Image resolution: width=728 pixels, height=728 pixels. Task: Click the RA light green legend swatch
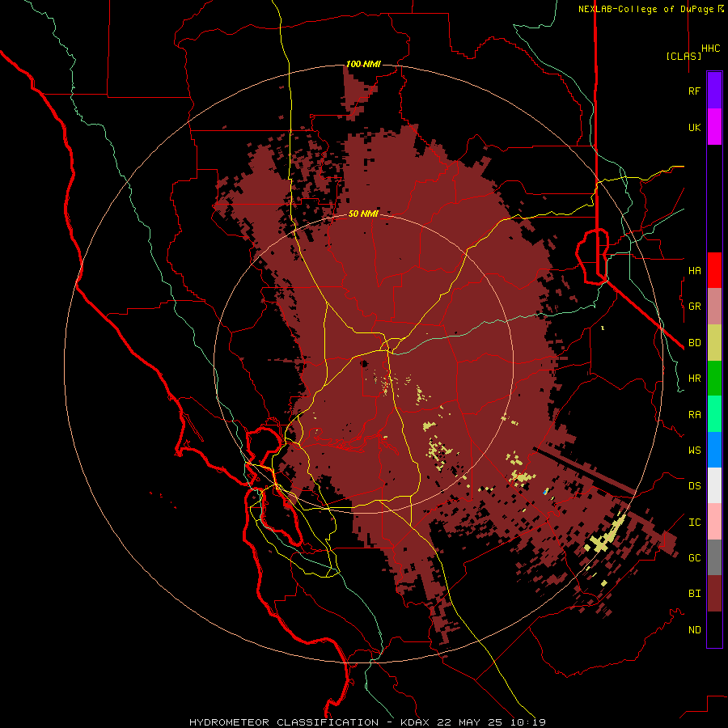pos(714,414)
